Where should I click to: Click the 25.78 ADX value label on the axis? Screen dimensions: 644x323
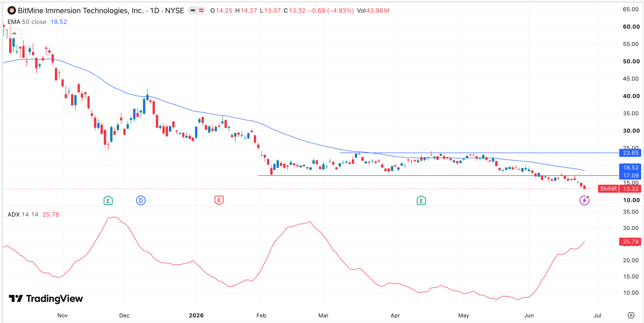tap(630, 242)
